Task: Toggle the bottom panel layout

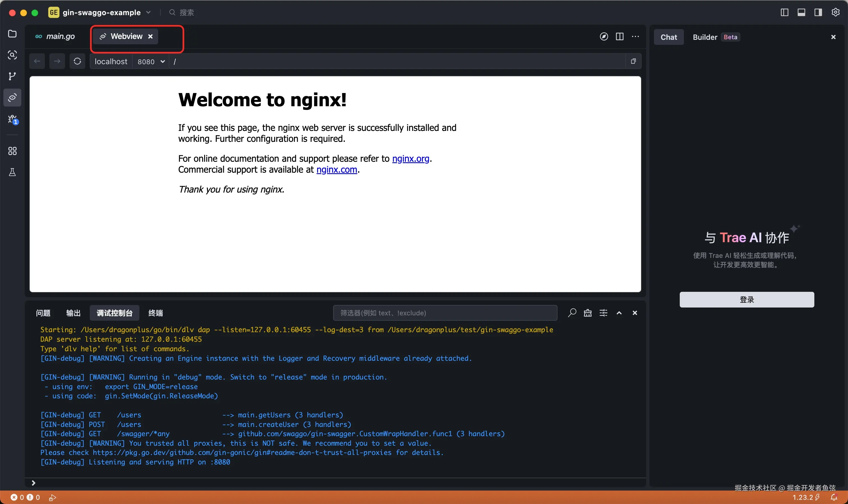Action: [801, 13]
